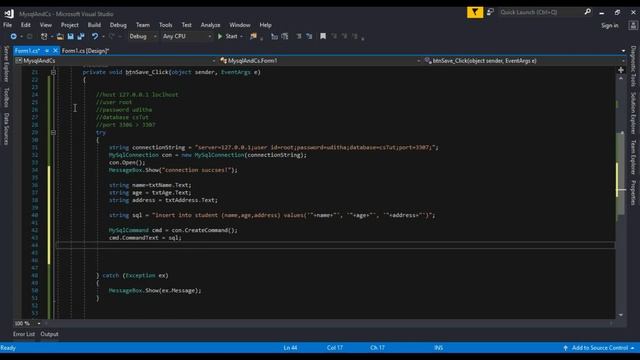Click the Sign in link
Viewport: 640px width, 360px height.
[609, 25]
